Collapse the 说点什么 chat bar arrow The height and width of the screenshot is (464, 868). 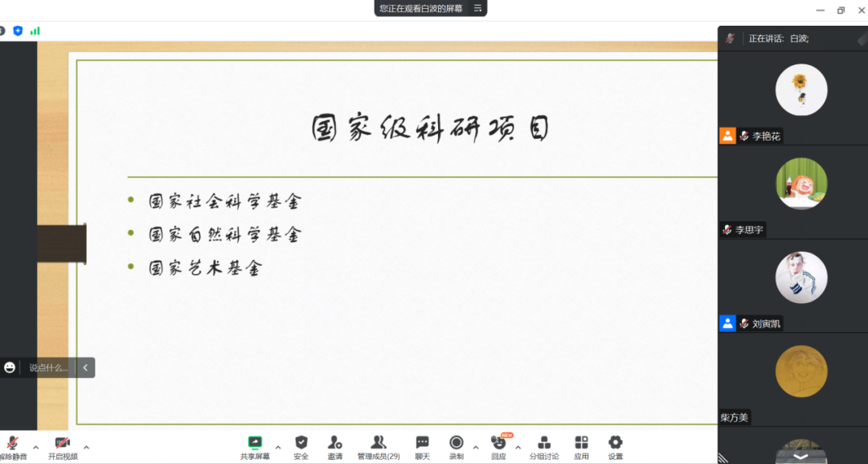[x=85, y=368]
